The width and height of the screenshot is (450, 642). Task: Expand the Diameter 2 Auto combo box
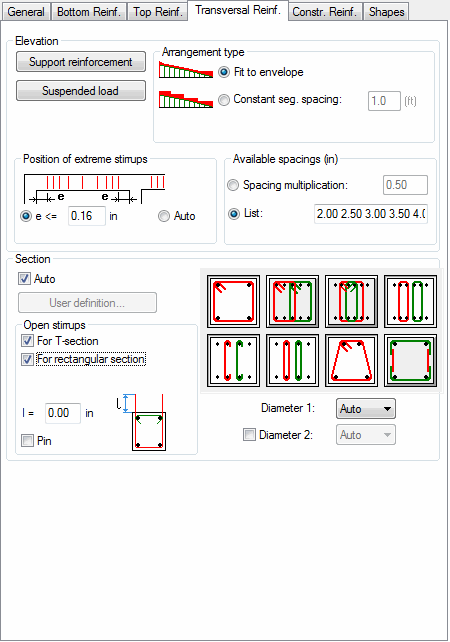pyautogui.click(x=366, y=435)
